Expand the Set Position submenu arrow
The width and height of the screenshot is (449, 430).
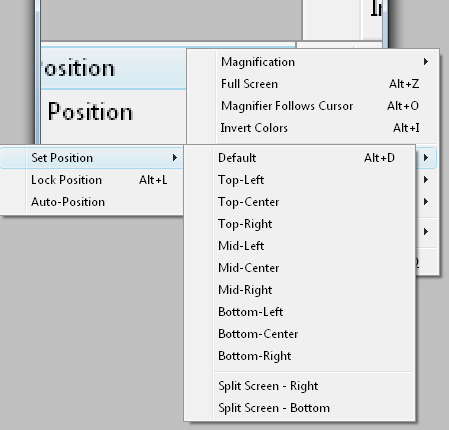tap(175, 158)
